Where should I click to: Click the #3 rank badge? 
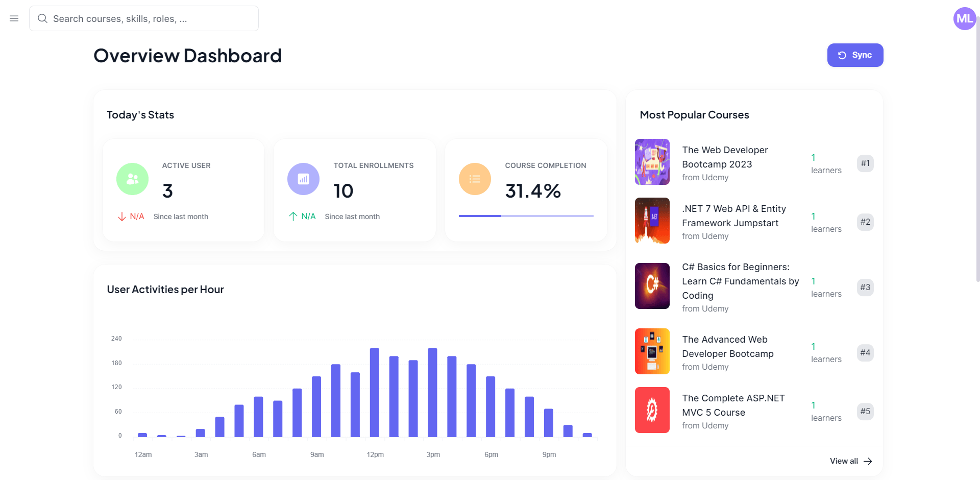[865, 287]
